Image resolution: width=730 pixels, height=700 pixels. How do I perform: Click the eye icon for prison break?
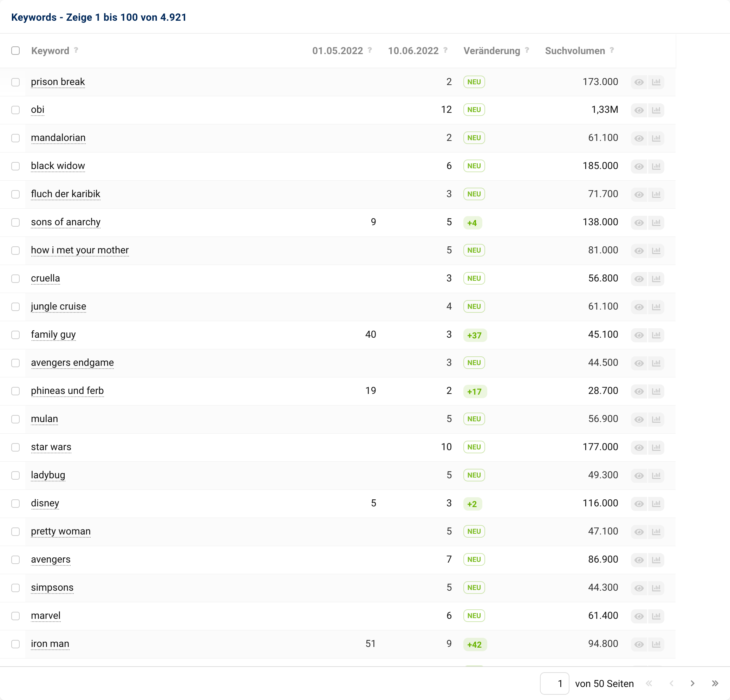tap(639, 82)
